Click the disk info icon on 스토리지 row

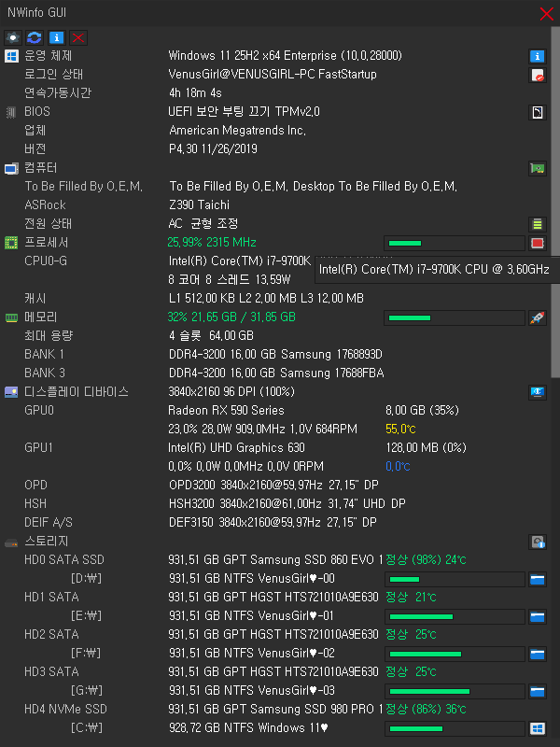click(538, 542)
